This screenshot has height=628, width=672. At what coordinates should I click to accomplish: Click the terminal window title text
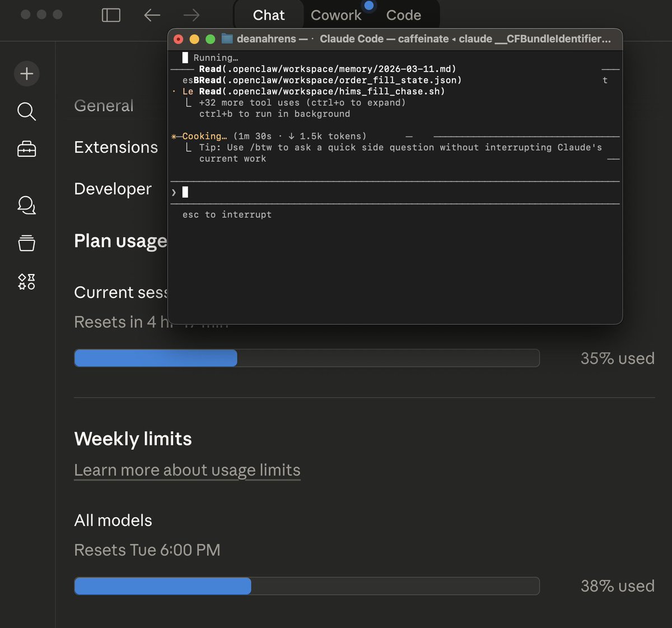(423, 39)
